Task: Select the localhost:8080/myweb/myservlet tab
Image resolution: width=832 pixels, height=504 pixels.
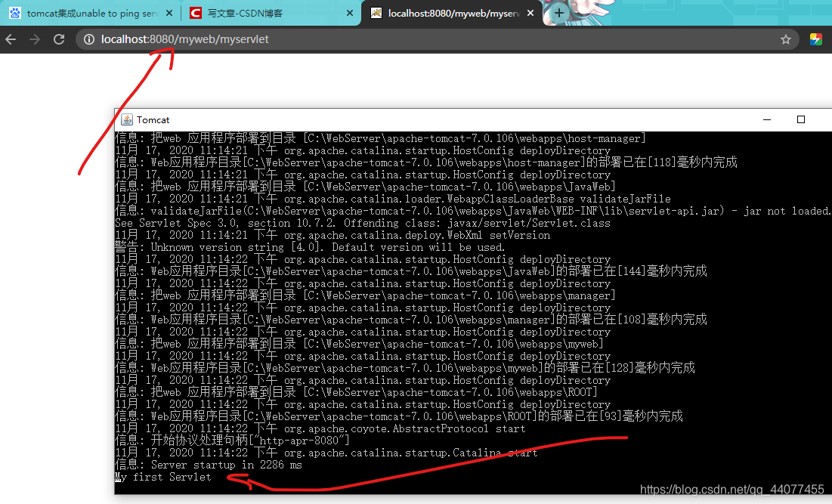Action: [x=452, y=14]
